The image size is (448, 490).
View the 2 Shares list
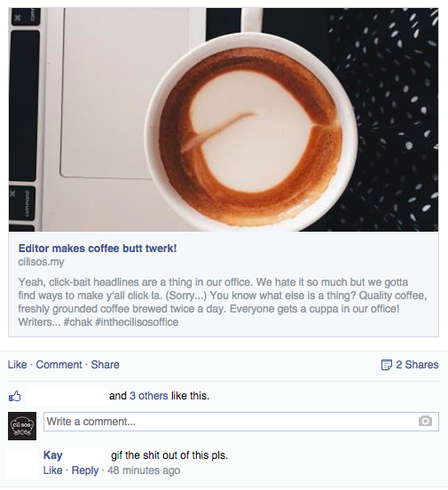[x=417, y=365]
